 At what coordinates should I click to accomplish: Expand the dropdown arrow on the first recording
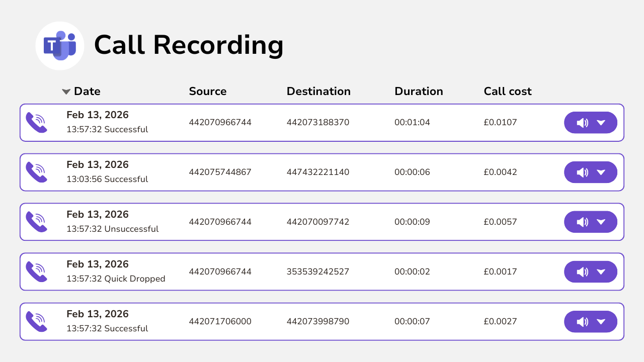coord(602,122)
